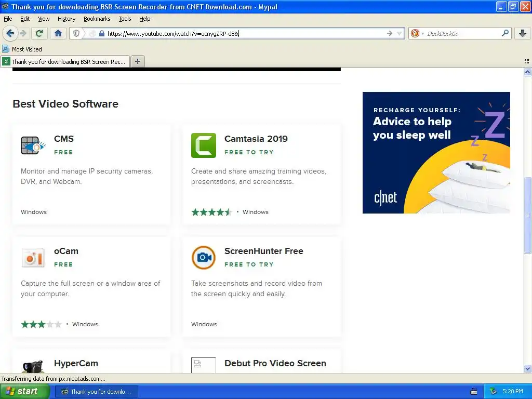Click the padlock site security icon
Image resolution: width=532 pixels, height=399 pixels.
coord(101,33)
